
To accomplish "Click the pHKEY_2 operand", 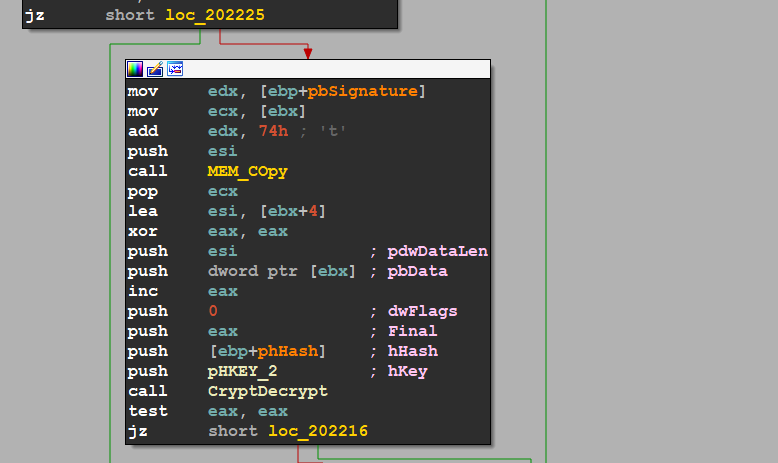I will 242,371.
